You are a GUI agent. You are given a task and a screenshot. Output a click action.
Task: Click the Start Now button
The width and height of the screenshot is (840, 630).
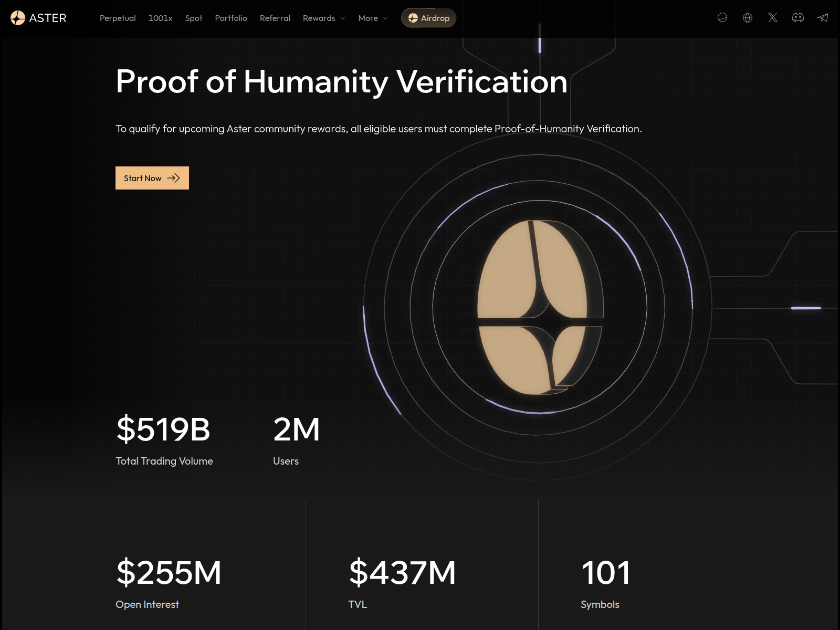[x=152, y=178]
